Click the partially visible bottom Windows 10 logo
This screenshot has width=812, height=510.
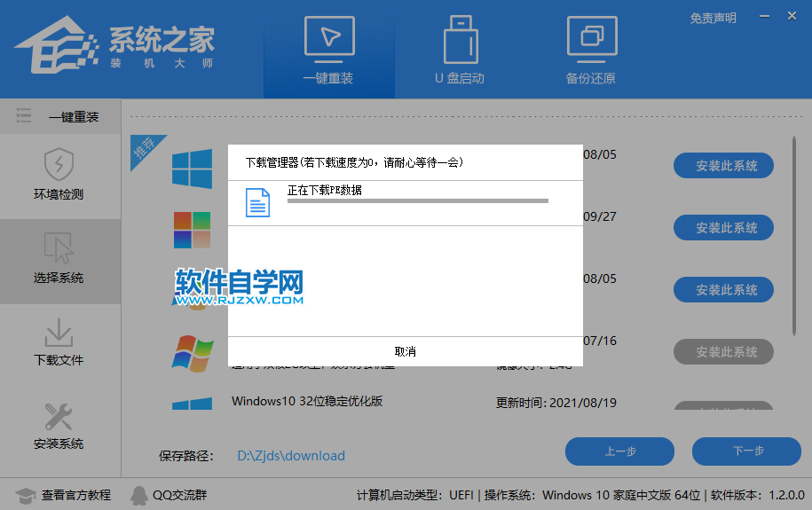(192, 404)
